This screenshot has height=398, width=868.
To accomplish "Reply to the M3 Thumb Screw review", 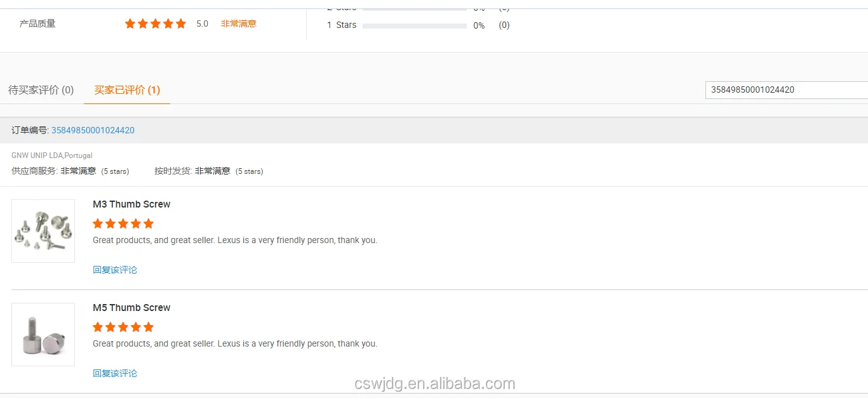I will pyautogui.click(x=115, y=270).
